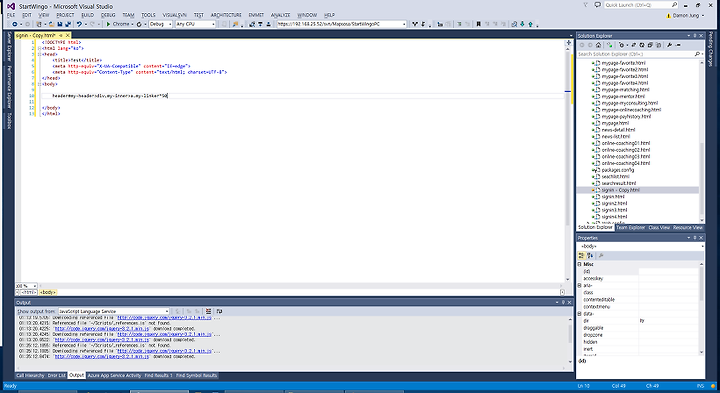The height and width of the screenshot is (393, 720).
Task: Open the Any CPU platform dropdown
Action: 213,24
